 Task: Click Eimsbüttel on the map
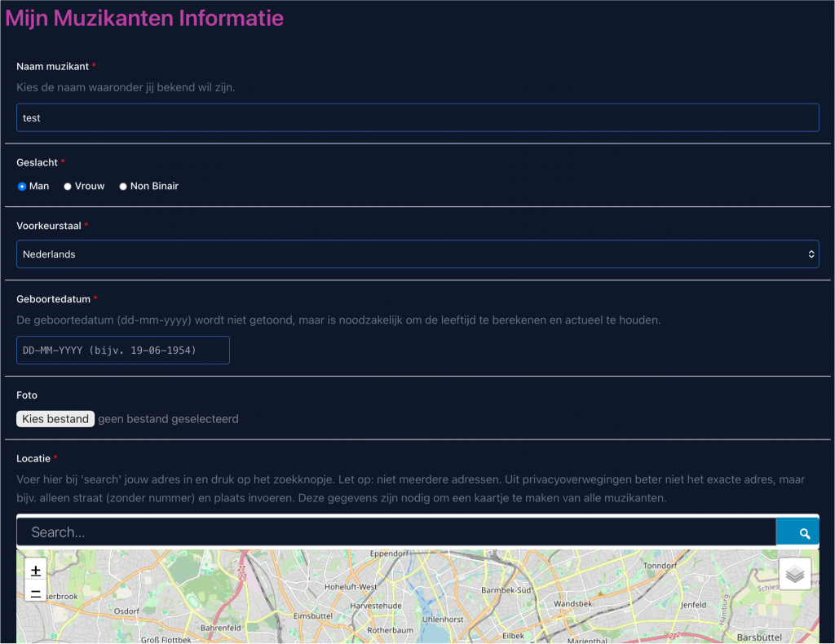314,616
